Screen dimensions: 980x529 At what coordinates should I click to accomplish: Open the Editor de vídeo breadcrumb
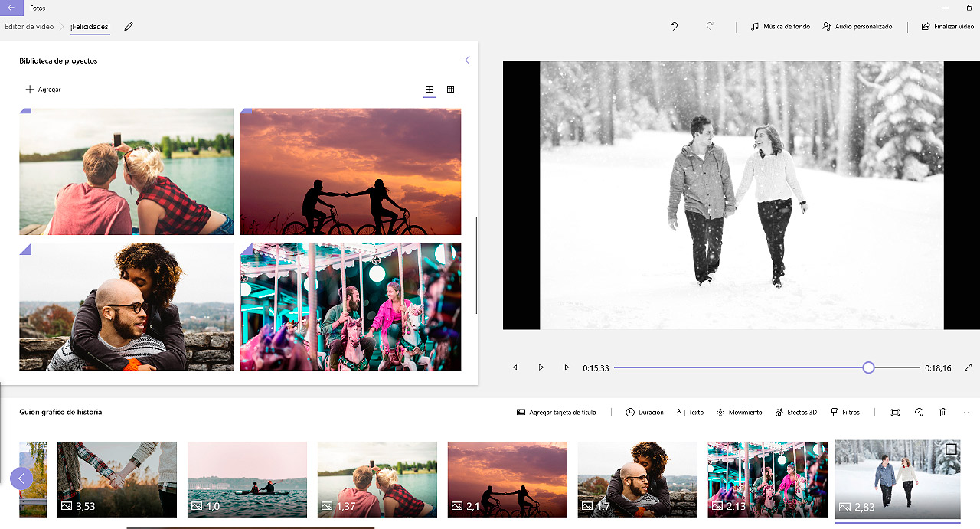click(28, 25)
